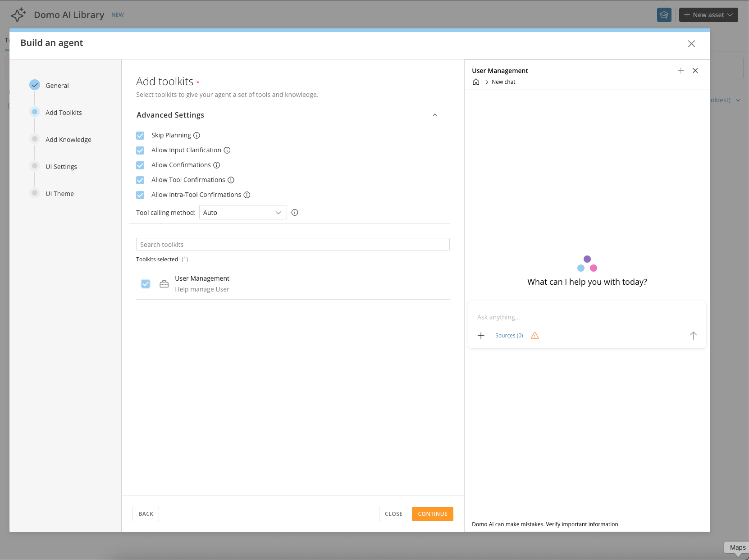Close the Build an agent dialog
Image resolution: width=749 pixels, height=560 pixels.
click(x=691, y=44)
